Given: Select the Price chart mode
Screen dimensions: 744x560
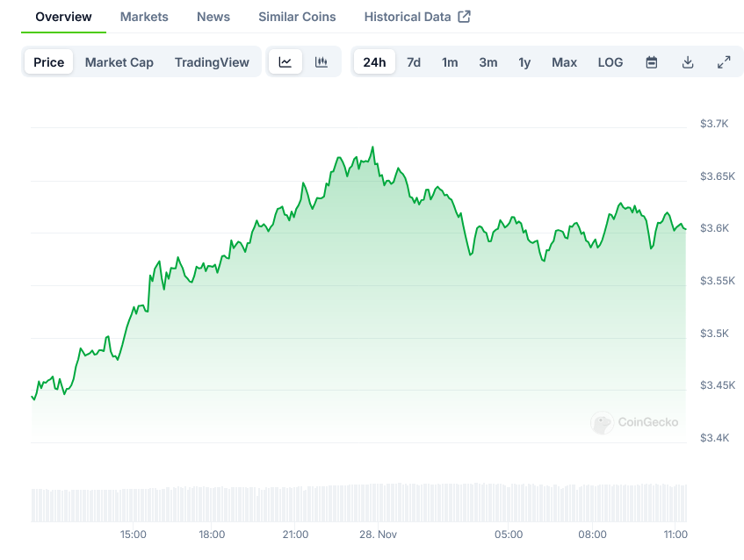Looking at the screenshot, I should [49, 62].
